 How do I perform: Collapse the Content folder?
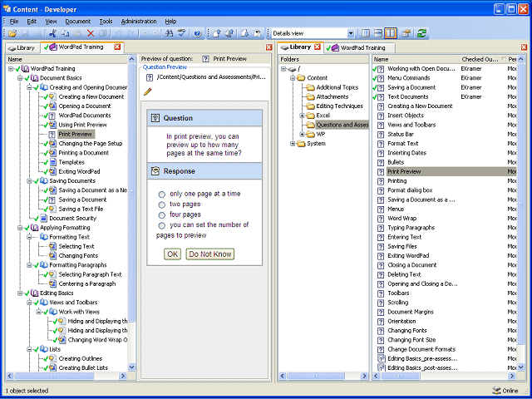[x=293, y=78]
